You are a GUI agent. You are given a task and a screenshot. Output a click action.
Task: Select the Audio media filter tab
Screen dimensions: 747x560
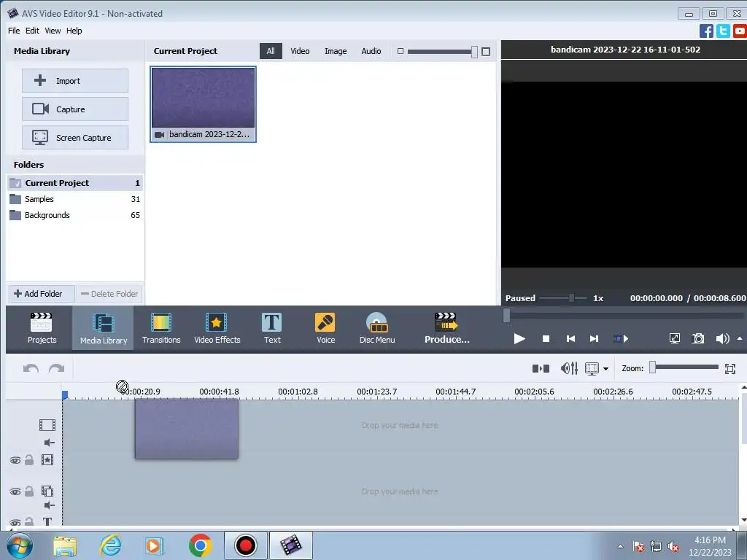coord(371,51)
